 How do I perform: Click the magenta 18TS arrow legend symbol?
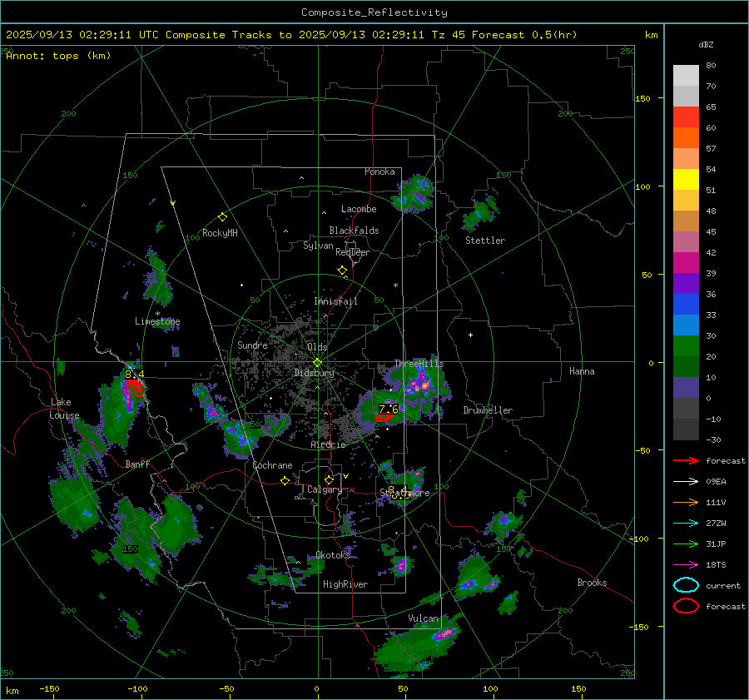[686, 565]
